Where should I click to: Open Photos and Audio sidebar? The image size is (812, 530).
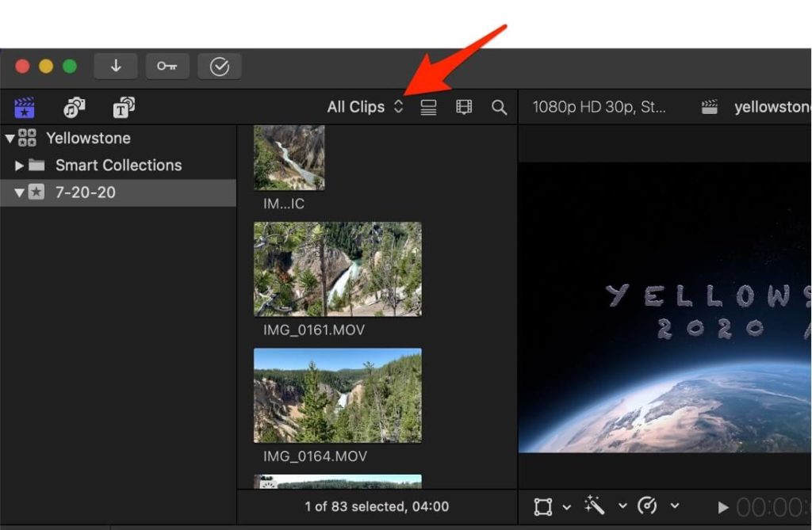74,108
